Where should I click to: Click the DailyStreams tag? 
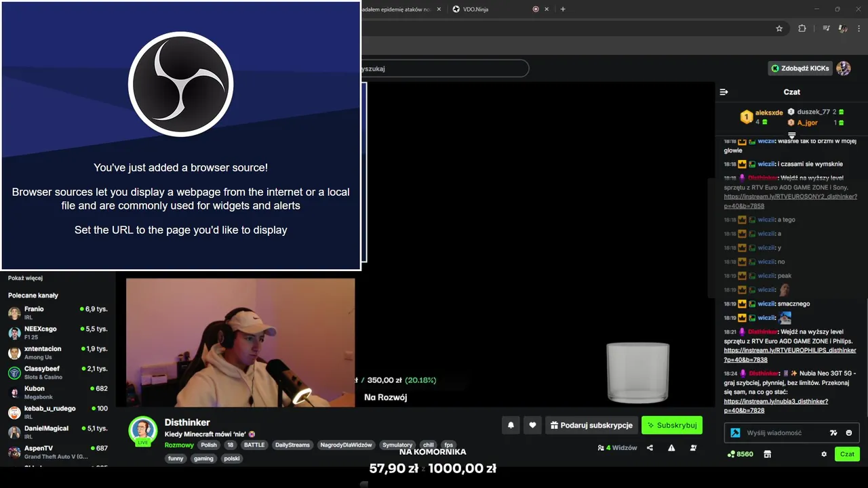(x=292, y=445)
